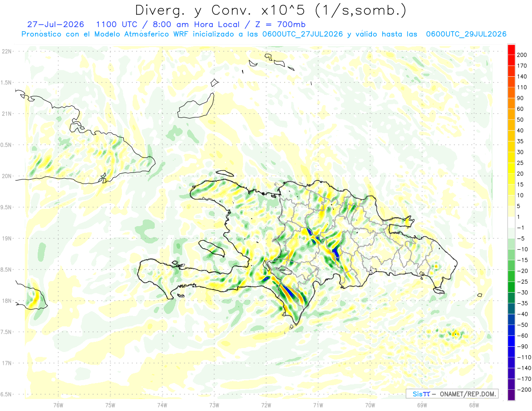Click the '20N' latitude label
This screenshot has width=532, height=411.
point(7,176)
